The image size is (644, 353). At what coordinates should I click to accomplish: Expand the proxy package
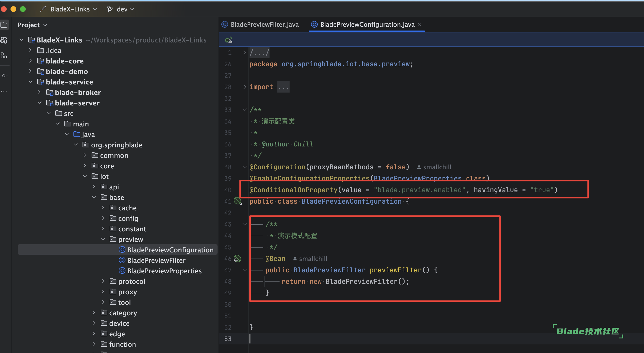pyautogui.click(x=103, y=292)
